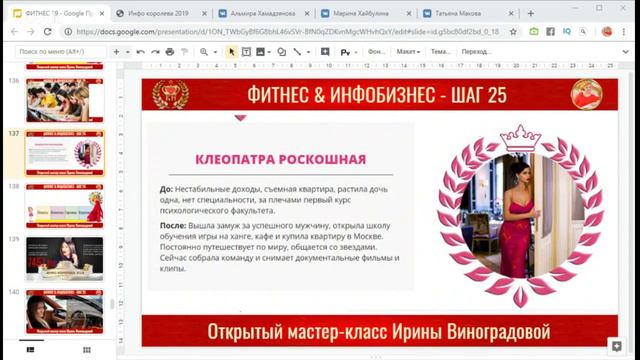Select the shape tool
Screen dimensions: 640x360
282,52
